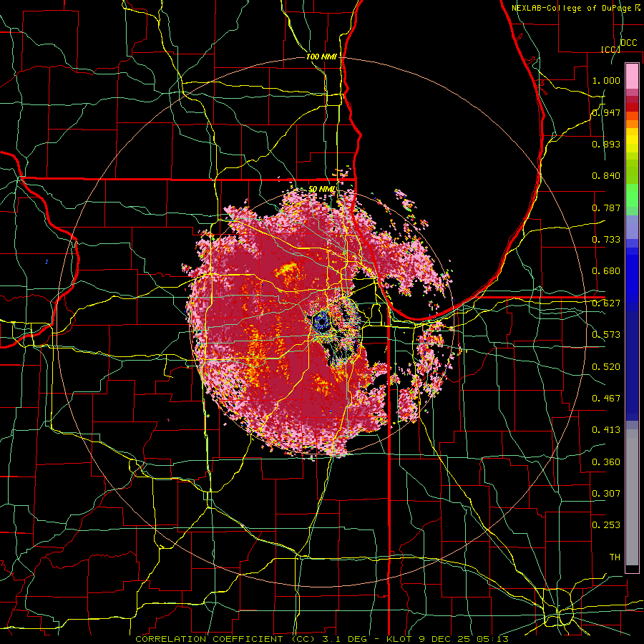Click the 0.413 scale value
The image size is (644, 644).
point(606,430)
